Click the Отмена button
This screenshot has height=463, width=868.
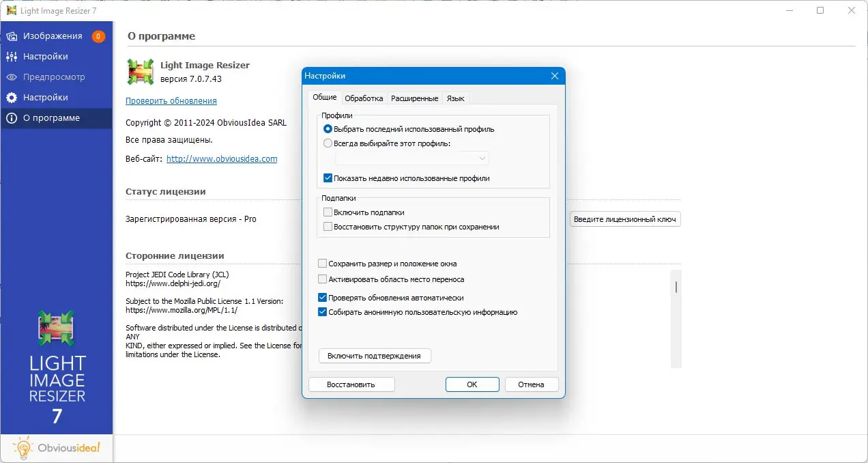coord(532,384)
